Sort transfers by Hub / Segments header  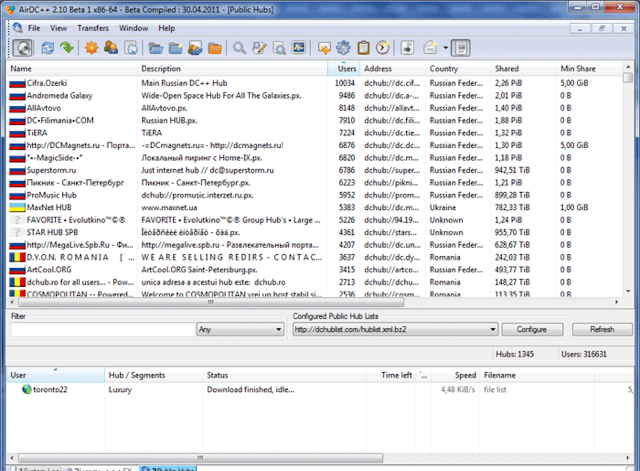click(153, 375)
